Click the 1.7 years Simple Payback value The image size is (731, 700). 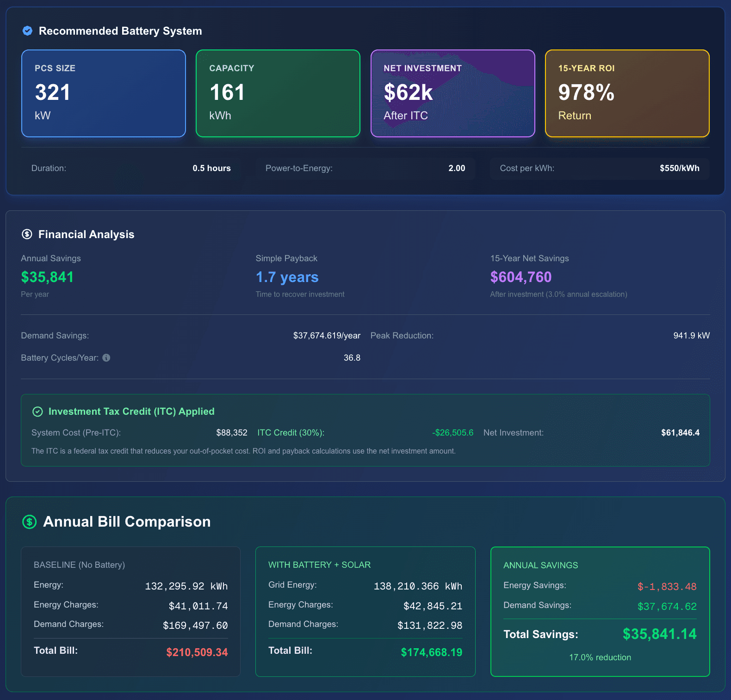coord(287,277)
